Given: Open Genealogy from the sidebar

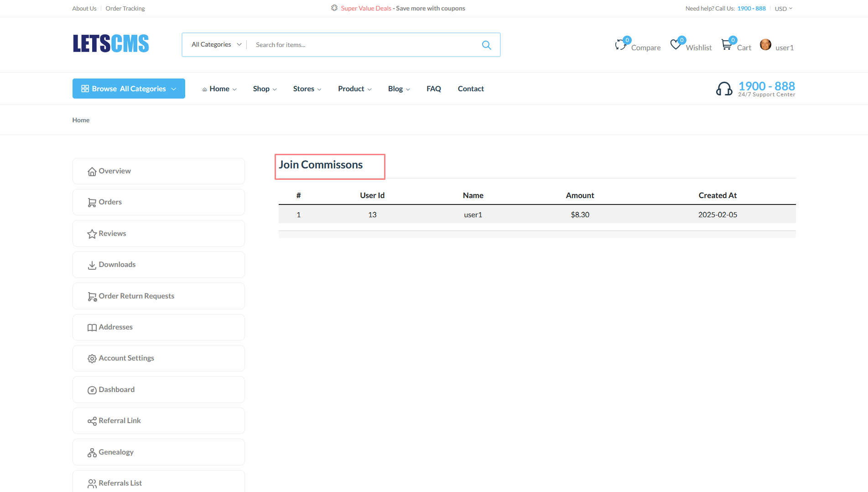Looking at the screenshot, I should 116,452.
